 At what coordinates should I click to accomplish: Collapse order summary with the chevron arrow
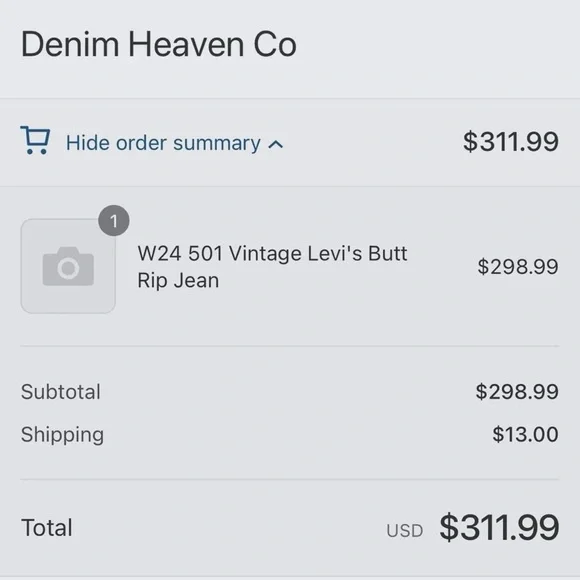(x=276, y=145)
